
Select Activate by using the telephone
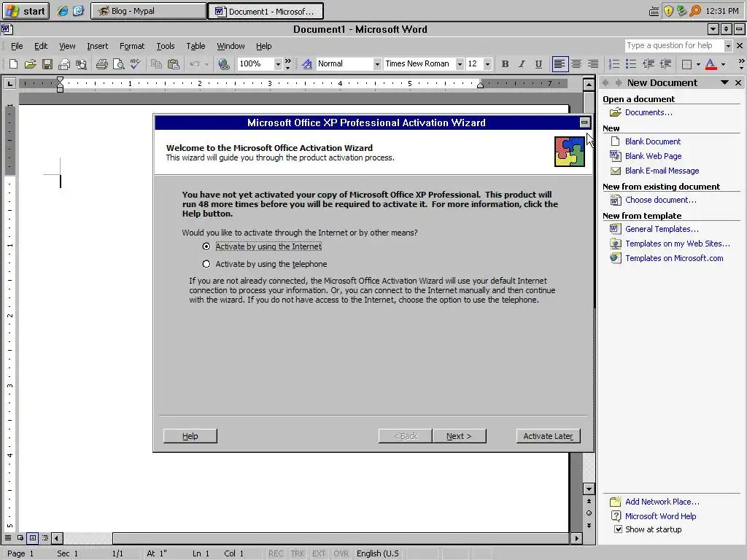coord(206,264)
